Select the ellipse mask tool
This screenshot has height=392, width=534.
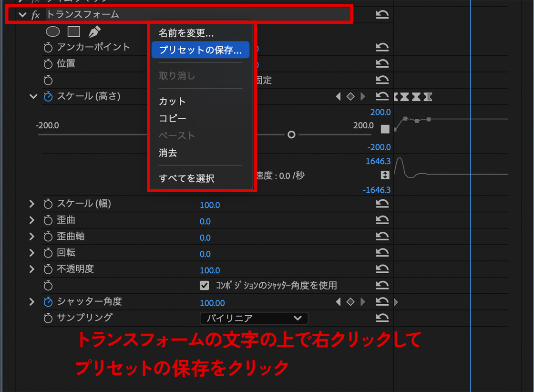coord(53,31)
